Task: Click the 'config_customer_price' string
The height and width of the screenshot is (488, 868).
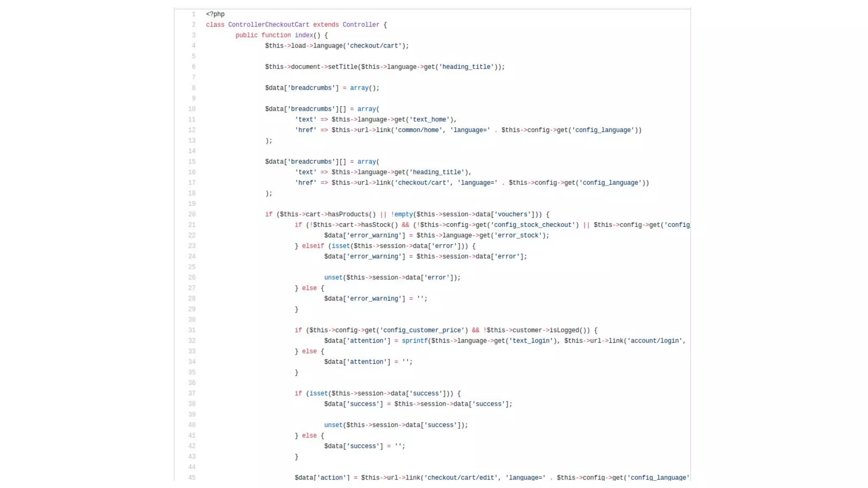Action: 422,330
